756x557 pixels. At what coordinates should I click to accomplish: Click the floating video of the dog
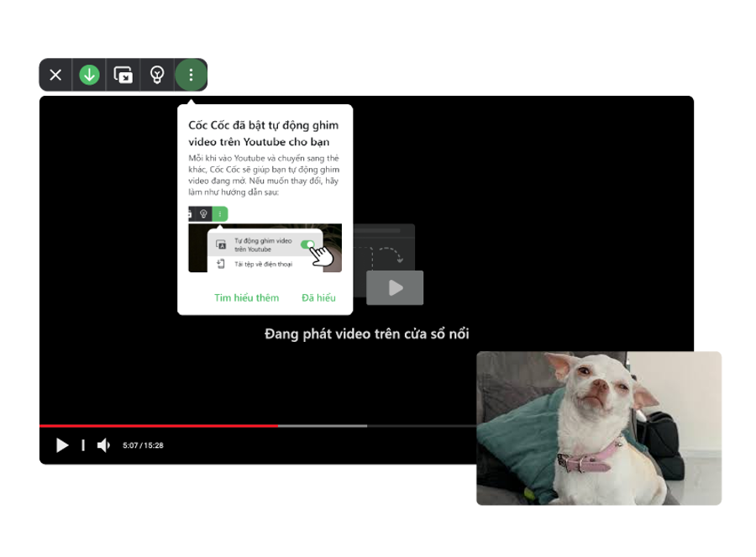click(x=598, y=428)
